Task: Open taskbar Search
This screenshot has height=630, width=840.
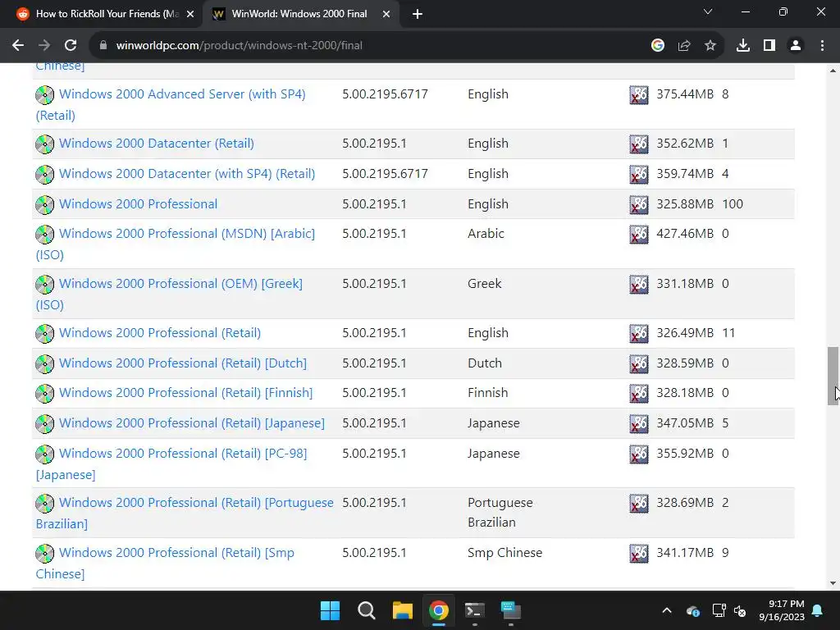Action: click(x=367, y=610)
